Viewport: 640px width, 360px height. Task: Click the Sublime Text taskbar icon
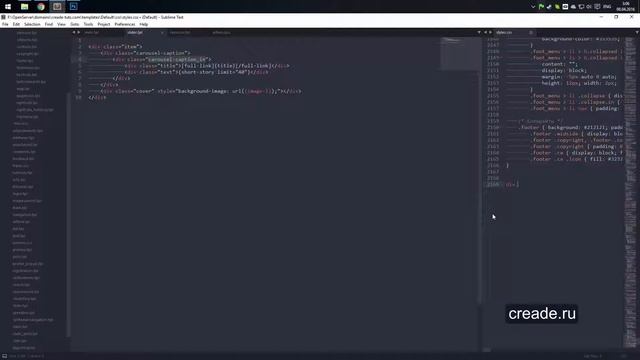pos(57,7)
